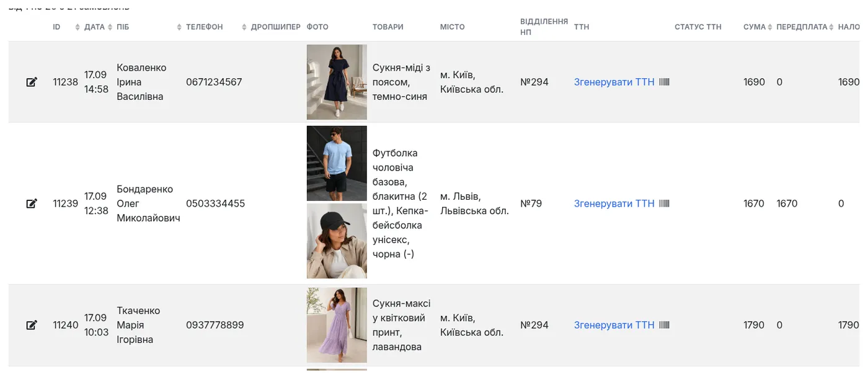This screenshot has height=379, width=868.
Task: Click the ВІДДІЛЕННЯ НП column header
Action: pyautogui.click(x=544, y=27)
